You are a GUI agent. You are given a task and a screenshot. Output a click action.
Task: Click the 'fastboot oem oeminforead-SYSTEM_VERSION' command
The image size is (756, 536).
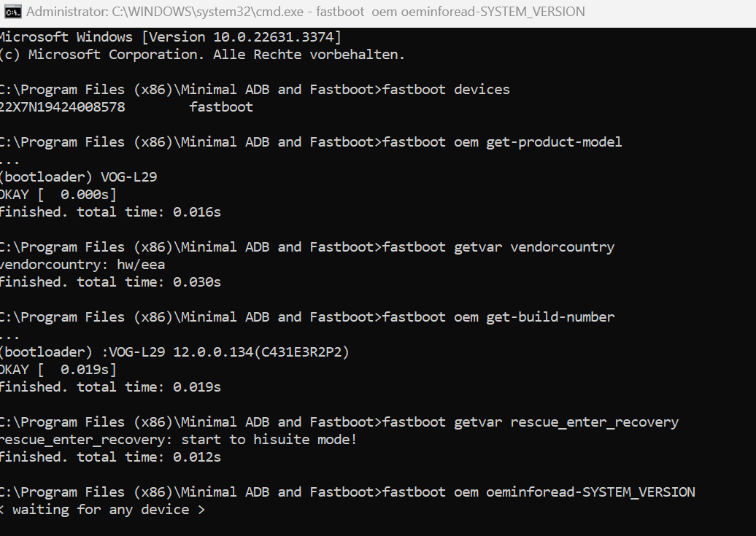pyautogui.click(x=539, y=492)
